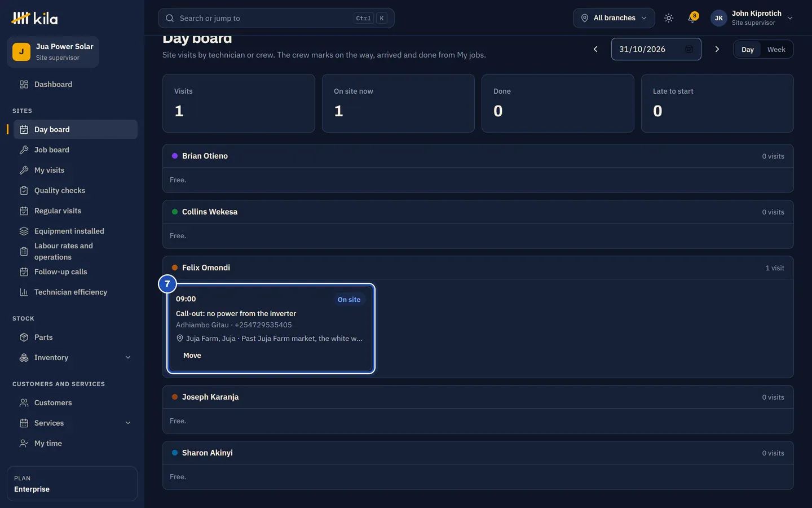Screen dimensions: 812x508
Task: Open the Call-out no power visit card
Action: 271,329
